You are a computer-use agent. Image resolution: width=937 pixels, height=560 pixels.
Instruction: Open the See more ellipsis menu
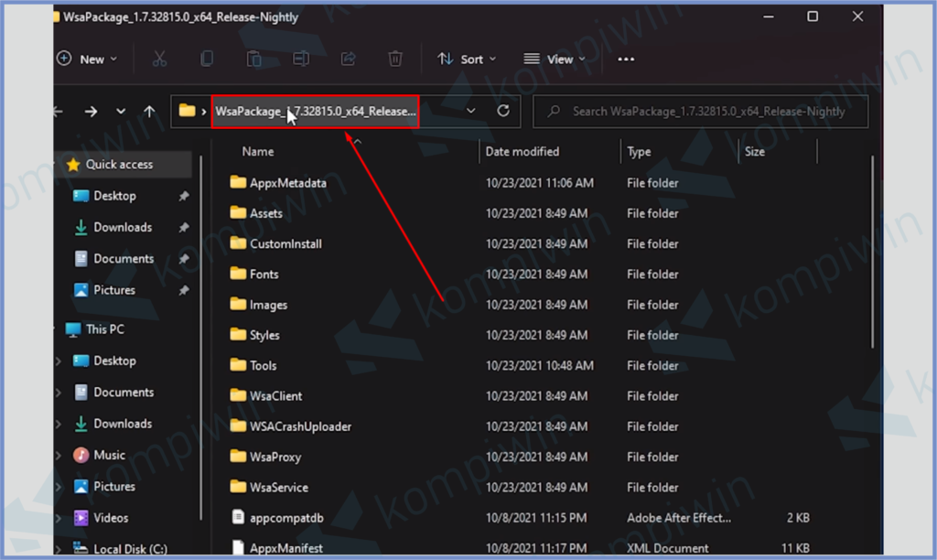[x=626, y=59]
